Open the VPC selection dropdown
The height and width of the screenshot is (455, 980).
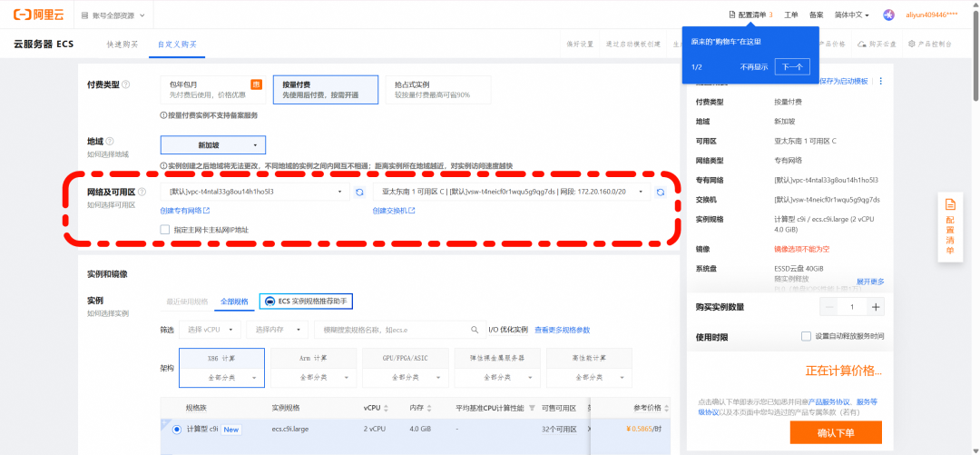(255, 193)
